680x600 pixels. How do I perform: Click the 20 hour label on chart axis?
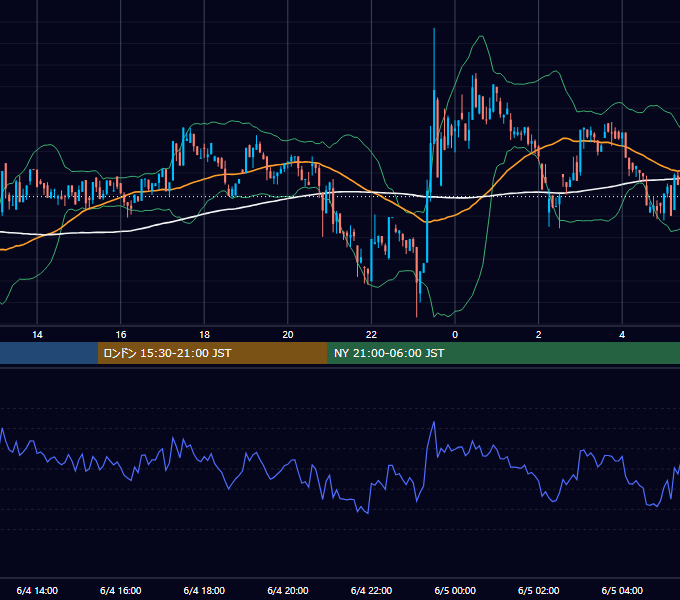288,335
